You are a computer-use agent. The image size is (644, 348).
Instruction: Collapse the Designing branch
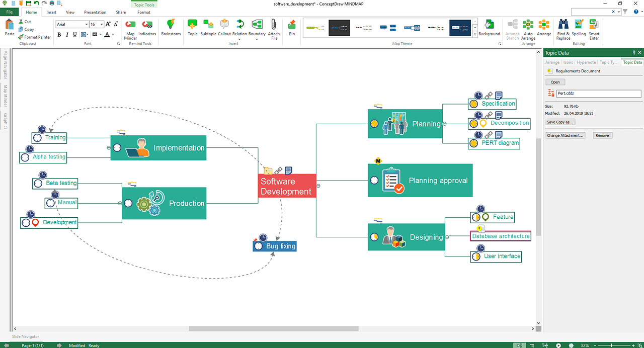click(447, 237)
